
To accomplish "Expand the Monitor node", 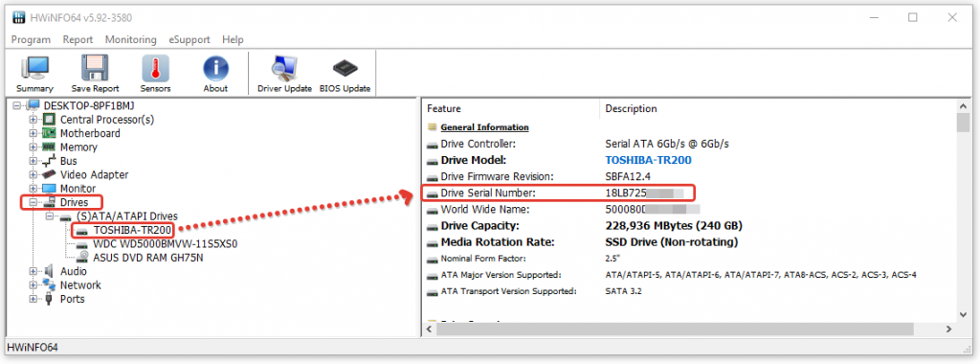I will coord(33,189).
